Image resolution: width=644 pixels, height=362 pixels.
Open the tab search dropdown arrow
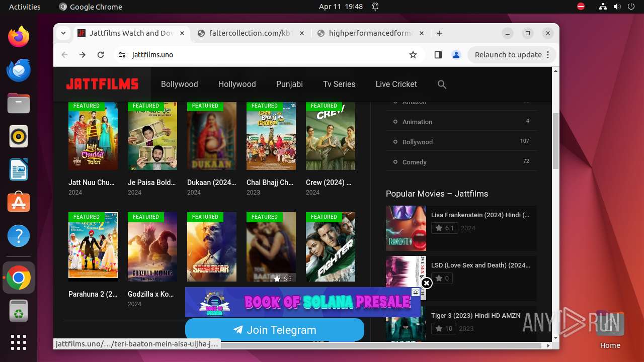click(x=63, y=33)
